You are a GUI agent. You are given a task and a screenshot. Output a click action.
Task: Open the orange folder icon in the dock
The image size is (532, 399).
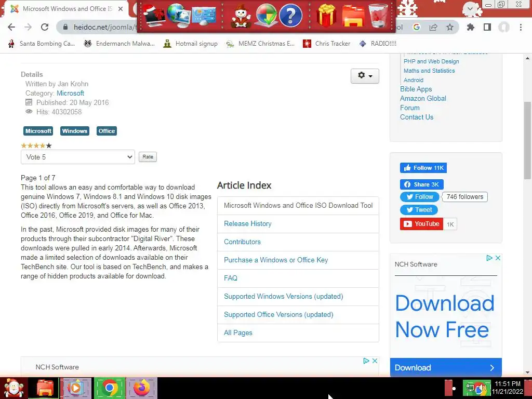[x=353, y=16]
